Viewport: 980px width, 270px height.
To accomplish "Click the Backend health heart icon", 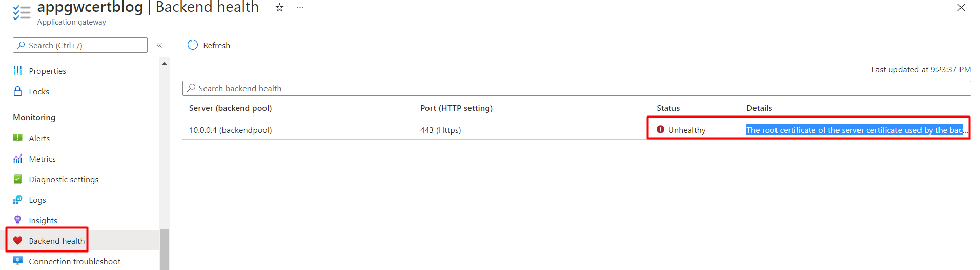I will coord(18,241).
